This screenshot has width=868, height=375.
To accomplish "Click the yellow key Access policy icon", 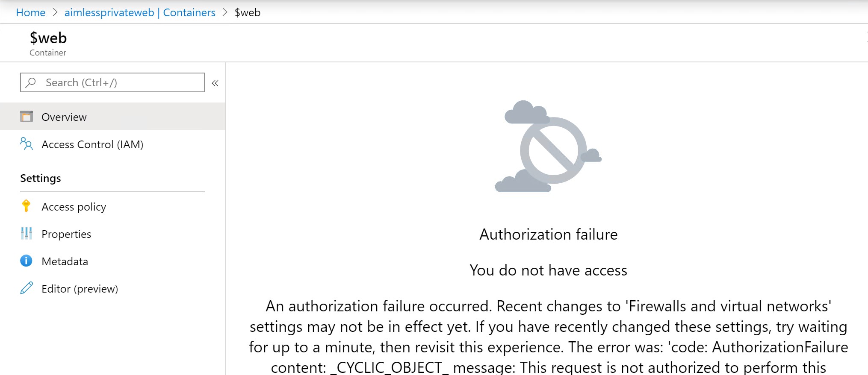I will 26,206.
